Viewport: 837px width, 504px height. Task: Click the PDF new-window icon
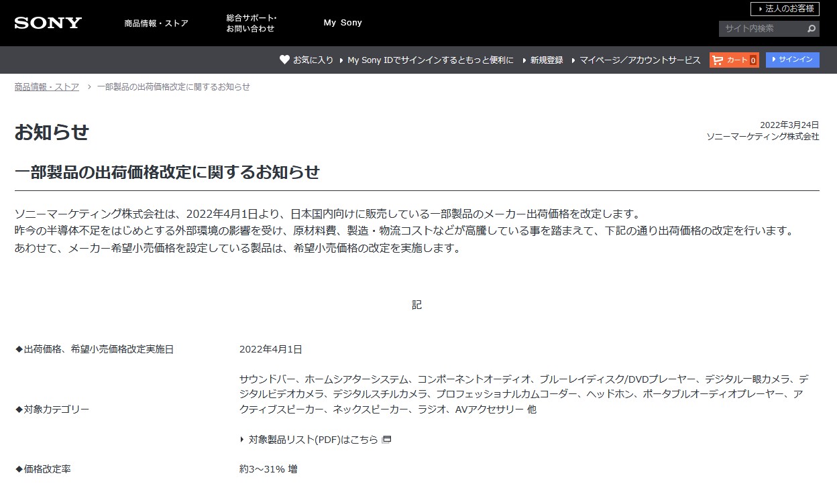point(386,440)
